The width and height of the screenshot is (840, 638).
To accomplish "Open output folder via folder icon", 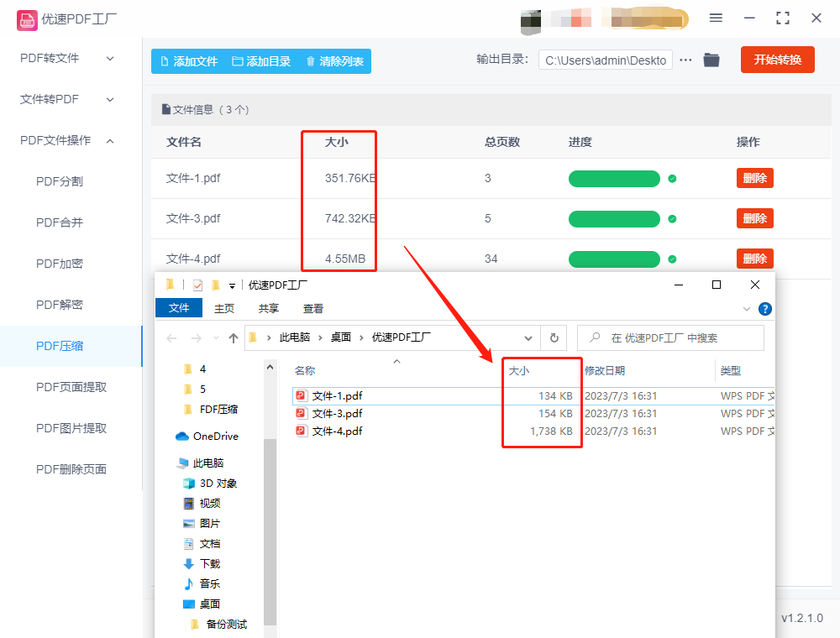I will pyautogui.click(x=711, y=60).
